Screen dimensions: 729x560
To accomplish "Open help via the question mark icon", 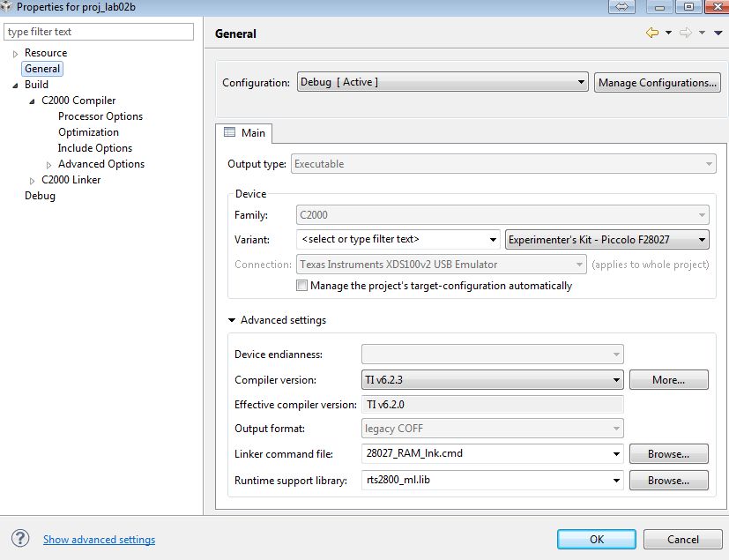I will click(19, 539).
